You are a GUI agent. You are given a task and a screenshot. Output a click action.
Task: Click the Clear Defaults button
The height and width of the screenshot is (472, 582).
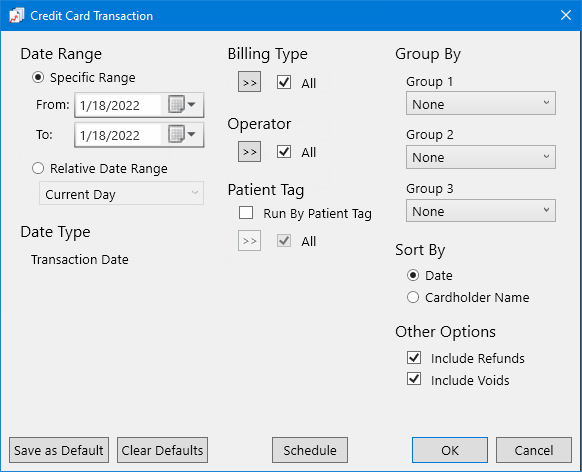pyautogui.click(x=162, y=450)
